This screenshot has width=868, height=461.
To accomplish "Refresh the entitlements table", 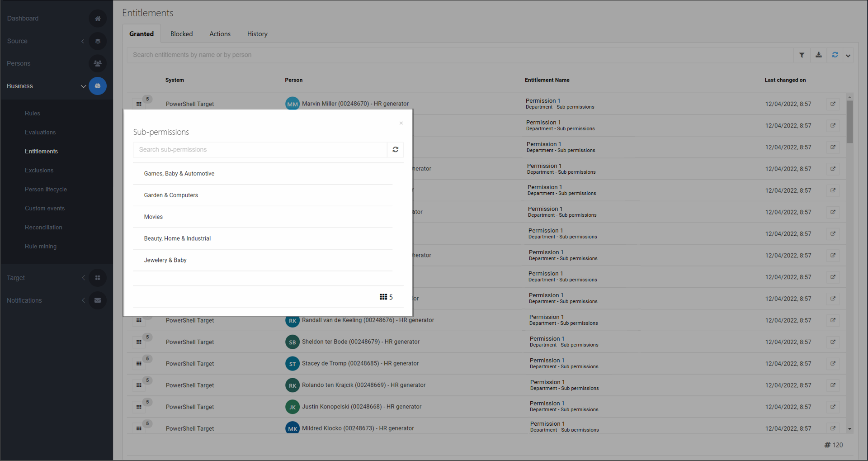I will tap(835, 55).
